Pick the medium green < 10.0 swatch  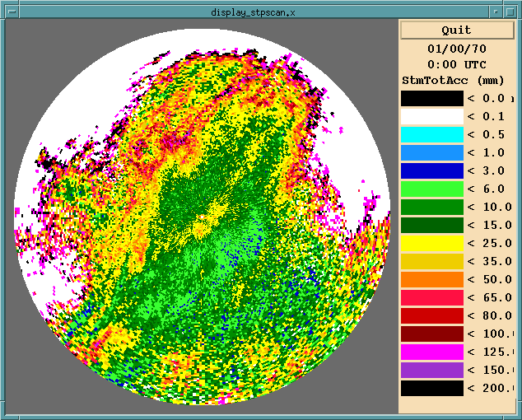(x=431, y=208)
